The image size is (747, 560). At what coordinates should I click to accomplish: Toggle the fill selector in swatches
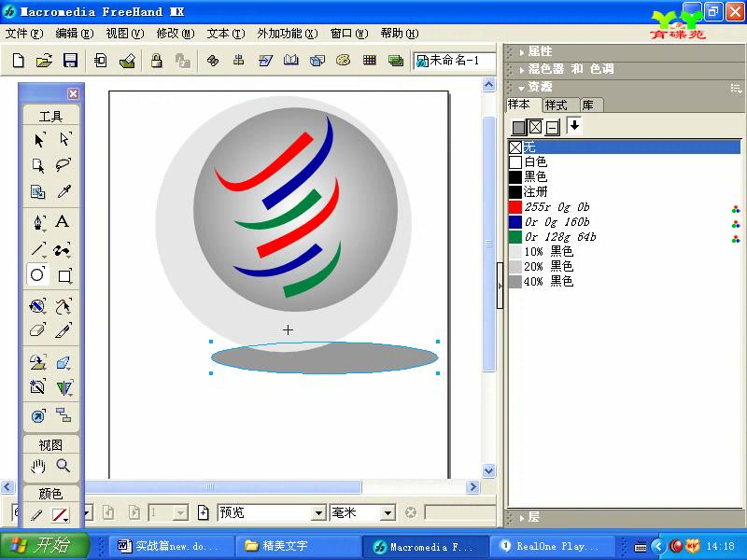click(518, 127)
